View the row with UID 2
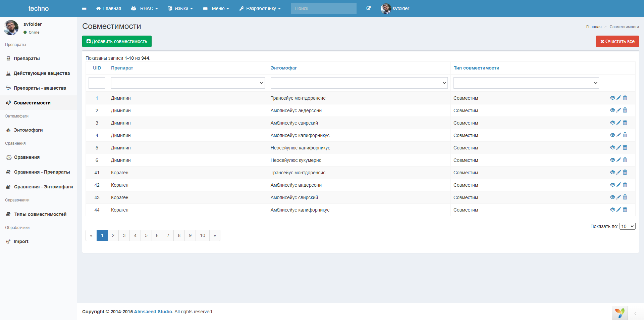This screenshot has height=320, width=644. tap(612, 110)
